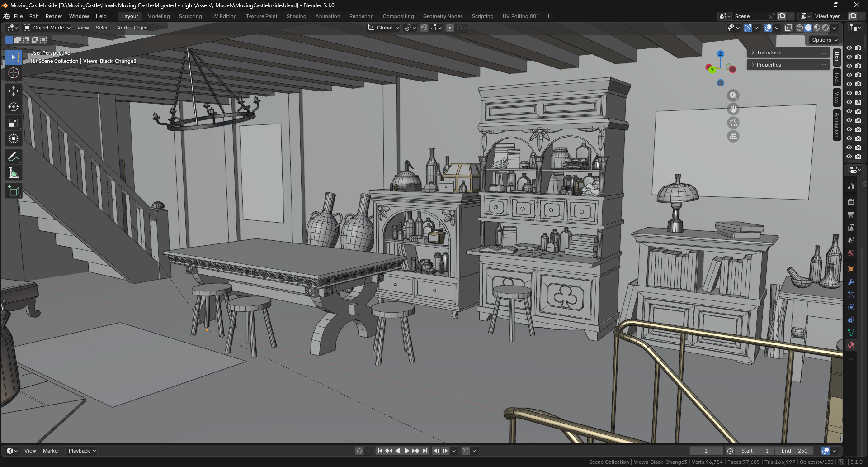Add a new workspace with plus button
The height and width of the screenshot is (467, 868).
548,16
